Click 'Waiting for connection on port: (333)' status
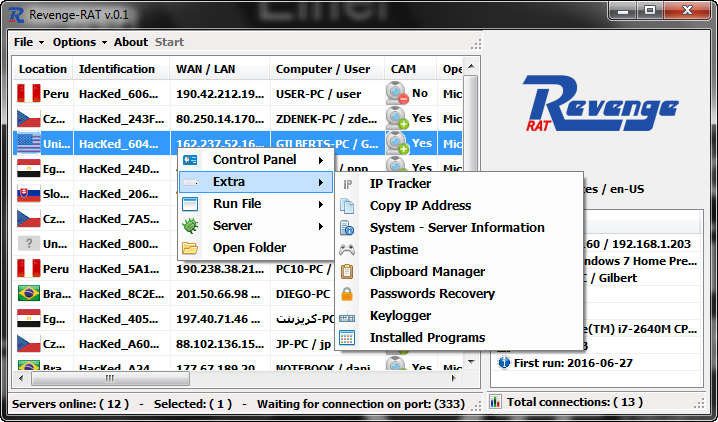 [x=361, y=404]
